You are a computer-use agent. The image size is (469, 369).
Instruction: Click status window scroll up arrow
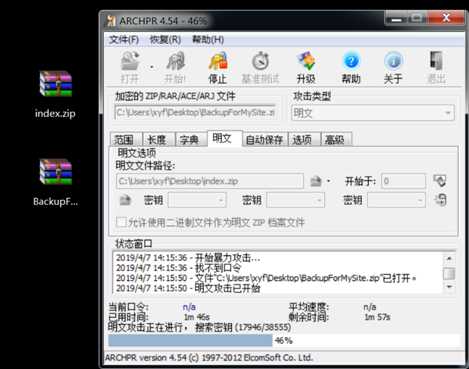[449, 258]
